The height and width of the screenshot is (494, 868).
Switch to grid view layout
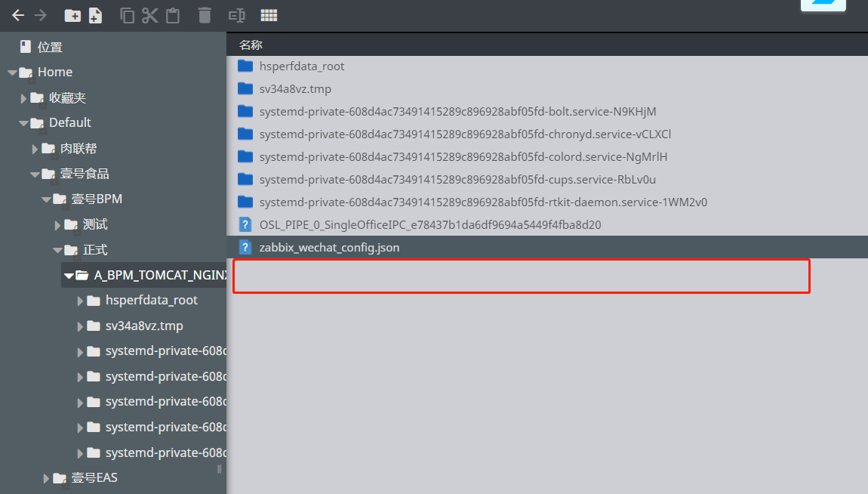(268, 15)
